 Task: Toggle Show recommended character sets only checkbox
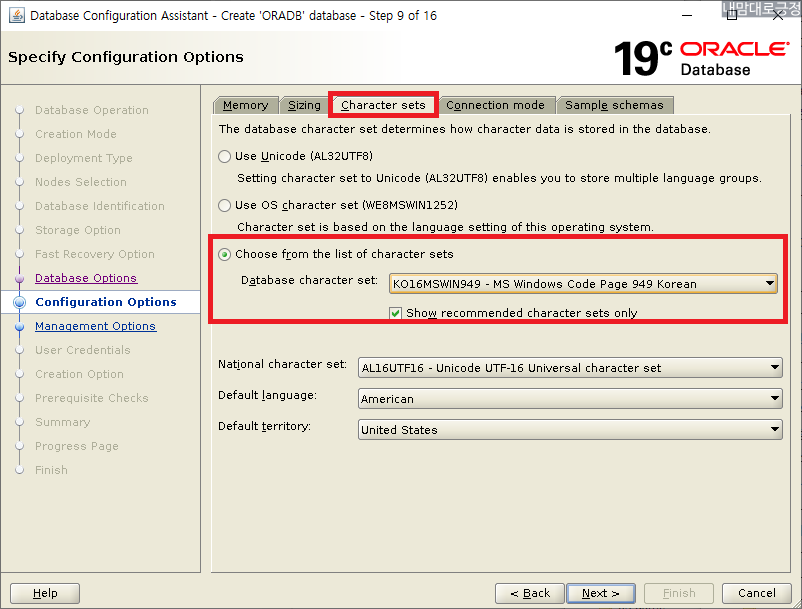[x=395, y=313]
